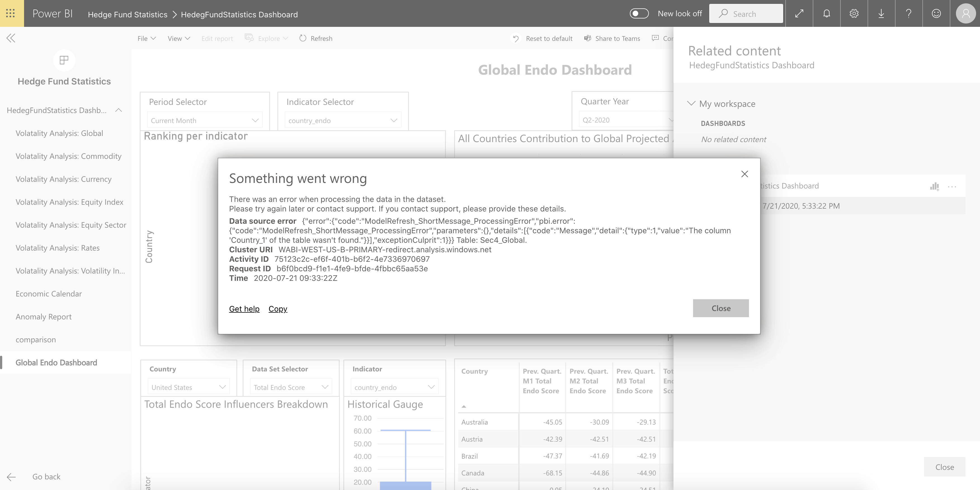
Task: Click the Copy link in error dialog
Action: (278, 309)
